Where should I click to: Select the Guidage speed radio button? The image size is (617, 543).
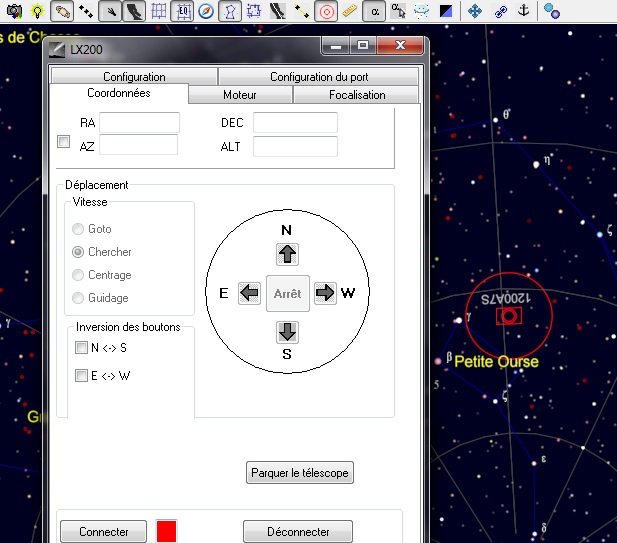pyautogui.click(x=78, y=298)
